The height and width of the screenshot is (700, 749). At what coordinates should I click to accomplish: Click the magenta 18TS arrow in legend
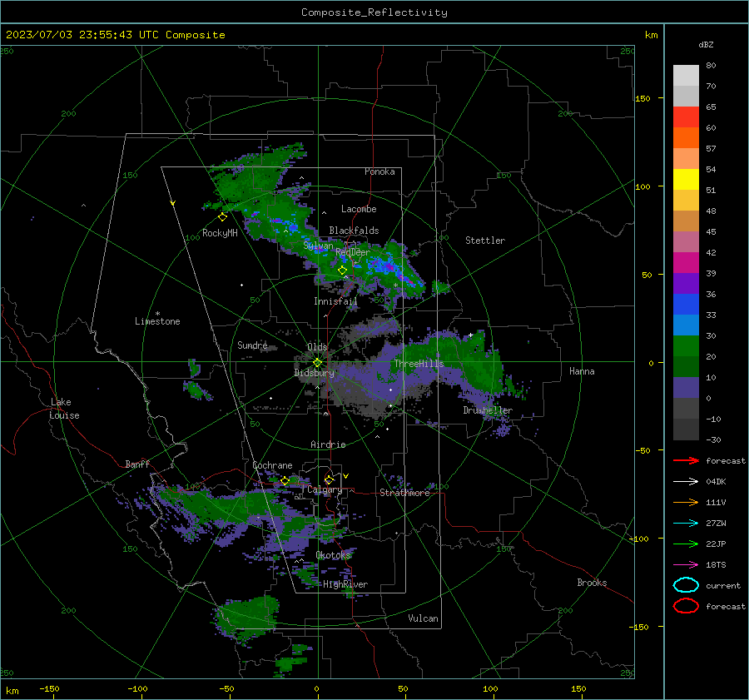tap(686, 564)
